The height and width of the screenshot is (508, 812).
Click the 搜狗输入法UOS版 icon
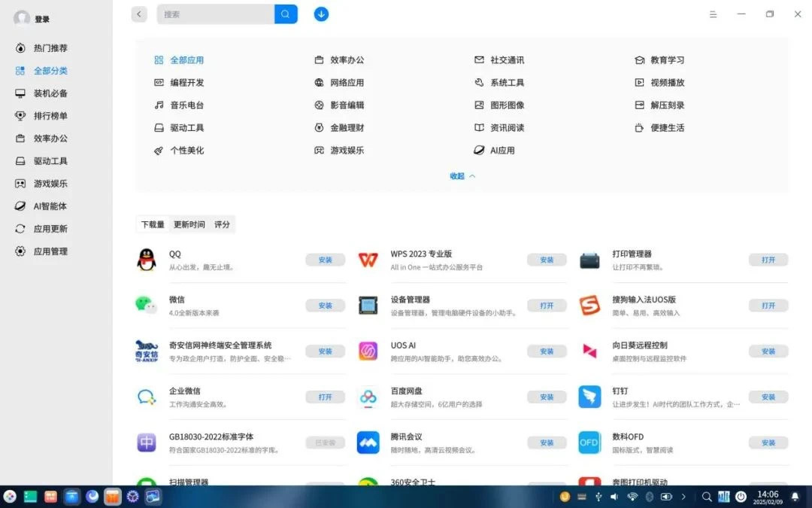click(589, 306)
